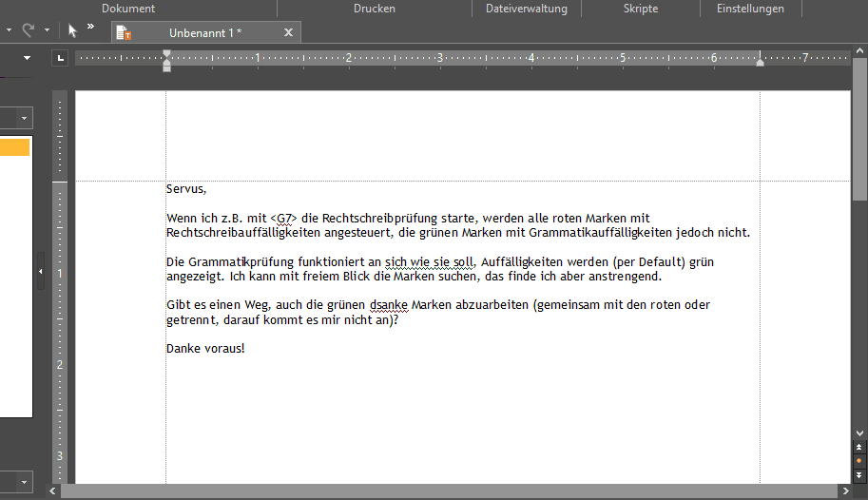The width and height of the screenshot is (868, 500).
Task: Click the Dokument ribbon group label
Action: pyautogui.click(x=128, y=9)
